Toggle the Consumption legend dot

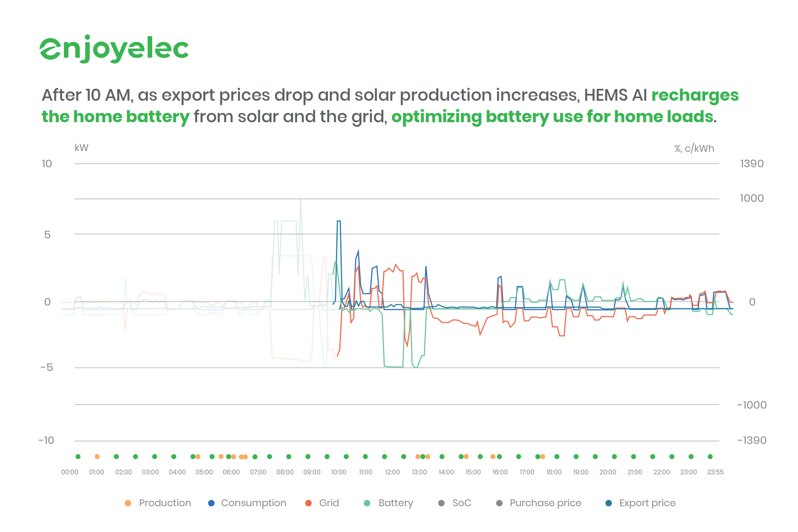coord(211,503)
